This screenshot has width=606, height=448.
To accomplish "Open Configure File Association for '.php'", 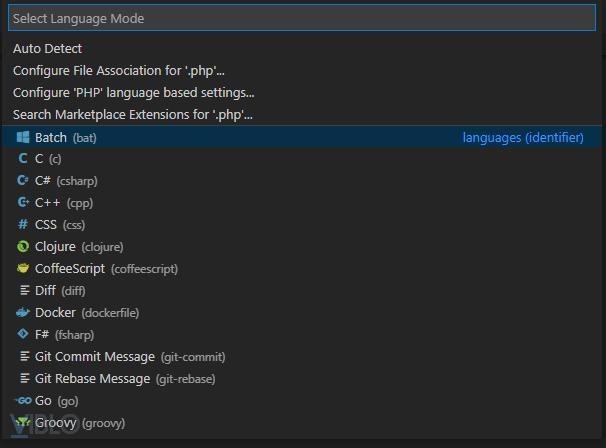I will coord(119,70).
